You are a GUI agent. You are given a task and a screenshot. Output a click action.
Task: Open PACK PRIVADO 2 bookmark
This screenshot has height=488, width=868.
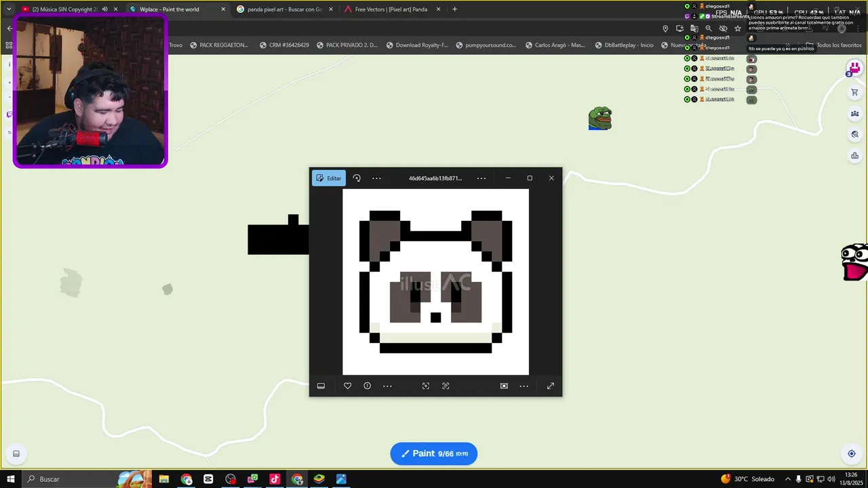[x=347, y=45]
